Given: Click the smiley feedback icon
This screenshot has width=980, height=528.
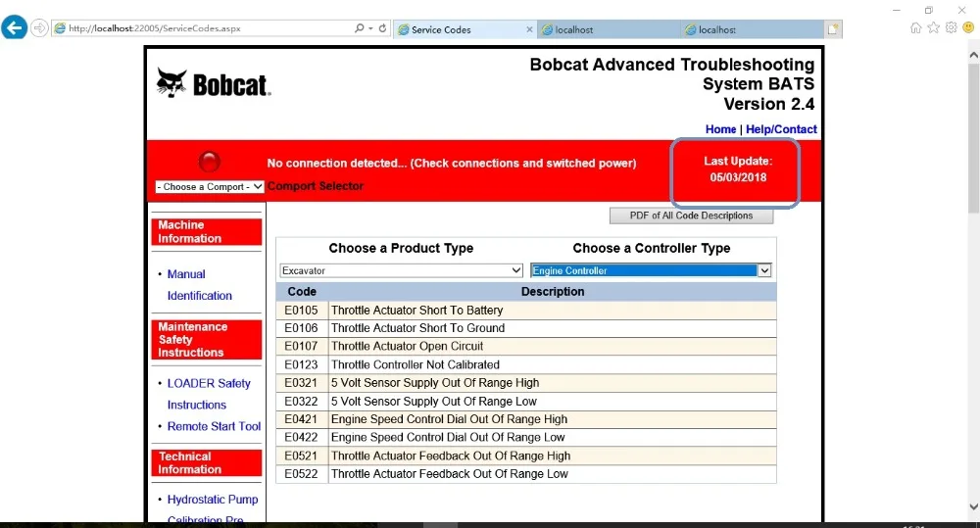Looking at the screenshot, I should tap(968, 27).
